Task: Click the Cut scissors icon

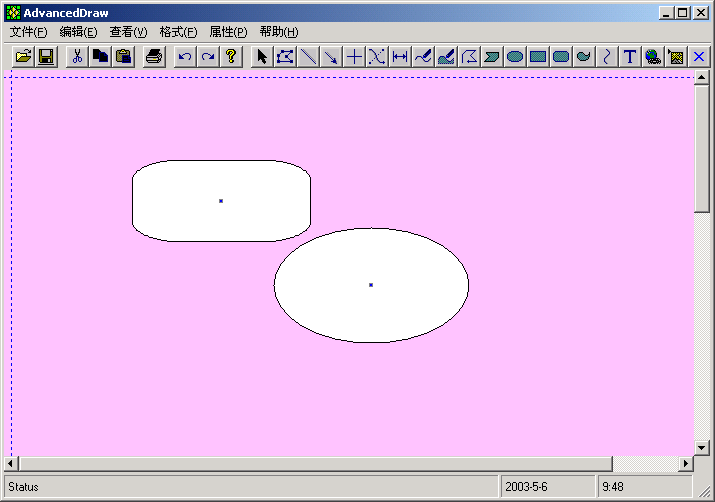Action: tap(77, 56)
